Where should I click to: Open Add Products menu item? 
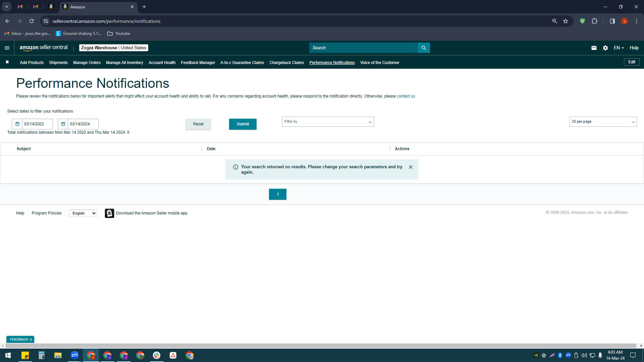(32, 63)
